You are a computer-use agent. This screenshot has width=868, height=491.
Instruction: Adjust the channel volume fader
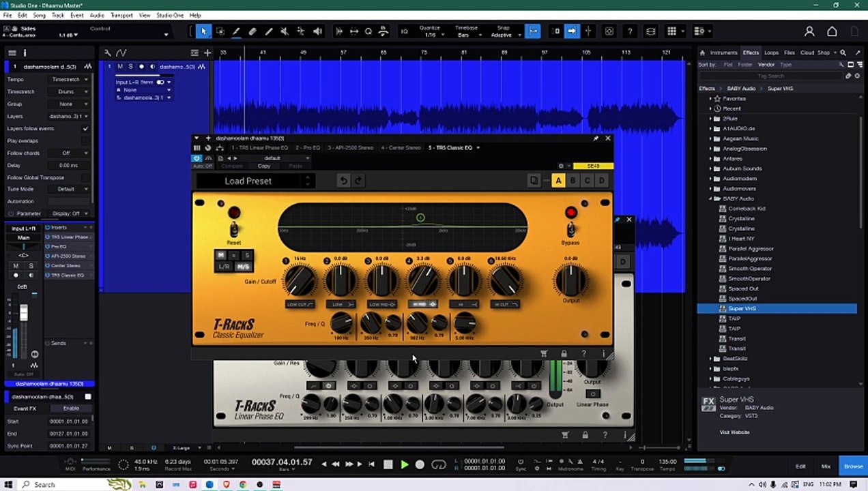[24, 314]
